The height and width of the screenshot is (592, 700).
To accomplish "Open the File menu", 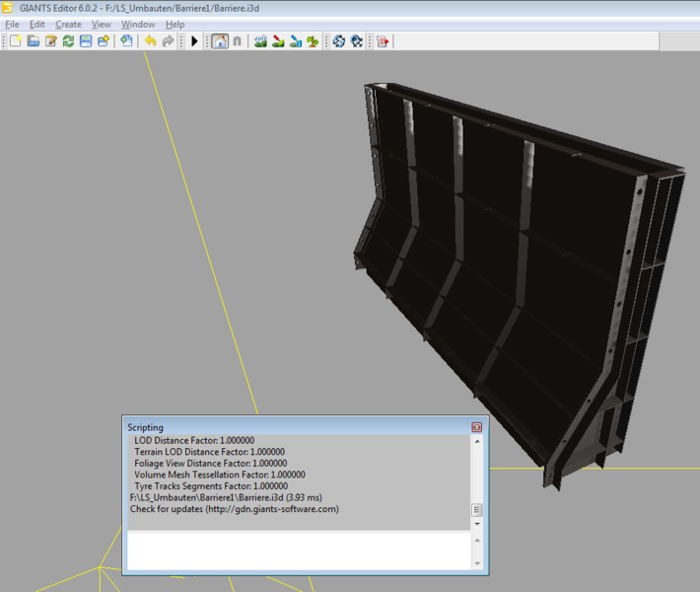I will [12, 24].
